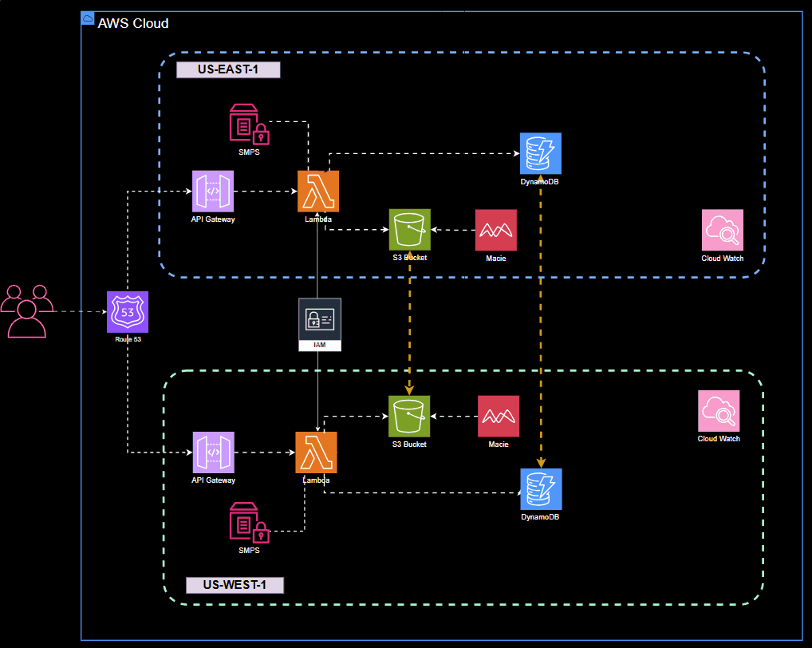Select the S3 Bucket icon in US-WEST-1
Image resolution: width=812 pixels, height=648 pixels.
point(409,417)
